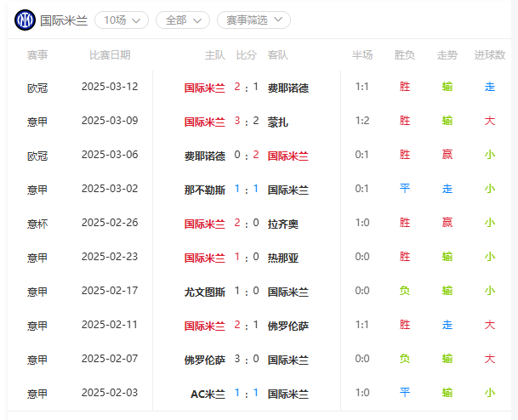Select the date 2025-02-03

coord(110,393)
